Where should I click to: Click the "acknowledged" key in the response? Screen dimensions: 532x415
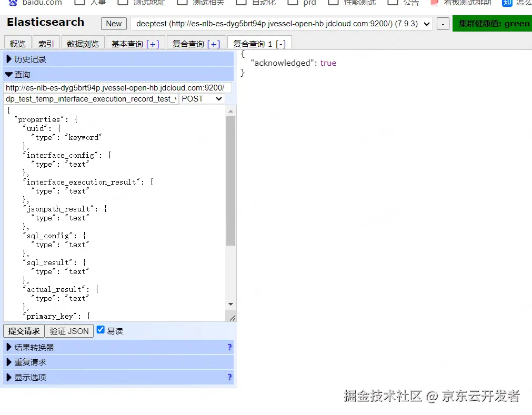click(x=282, y=63)
